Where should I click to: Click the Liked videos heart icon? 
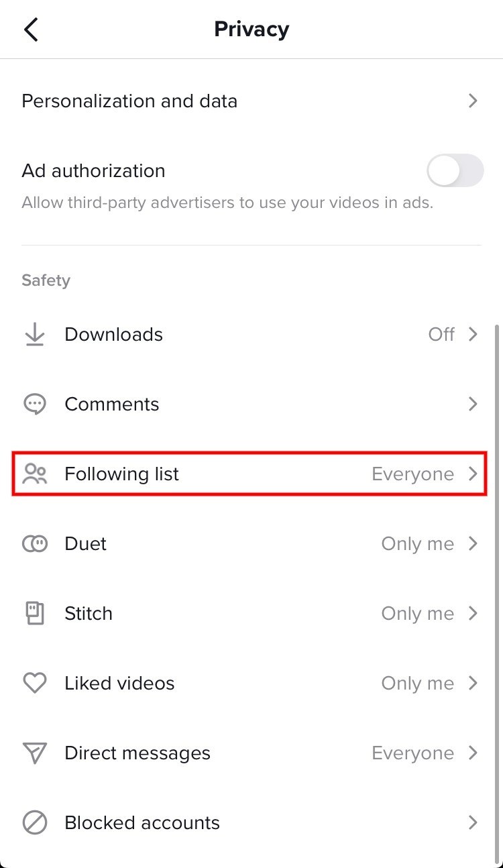point(34,684)
